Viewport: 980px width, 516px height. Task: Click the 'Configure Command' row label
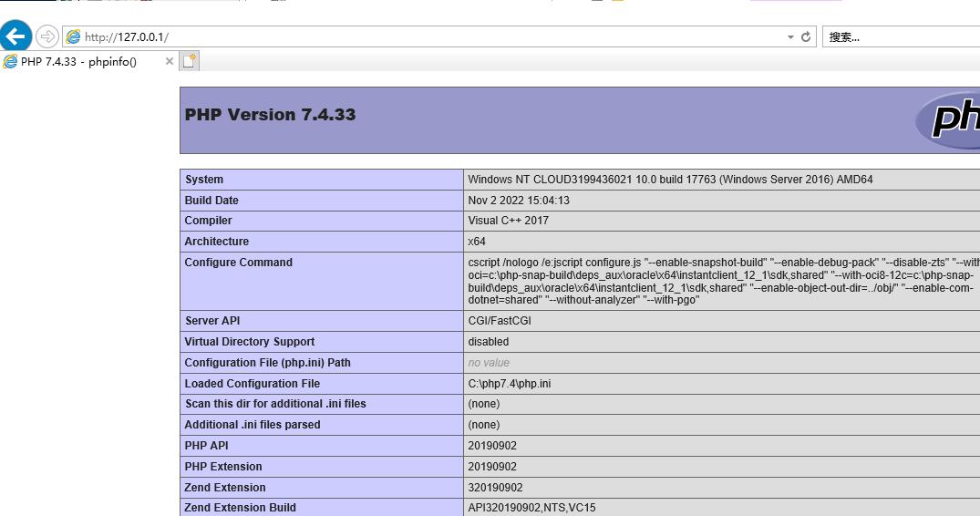[238, 263]
